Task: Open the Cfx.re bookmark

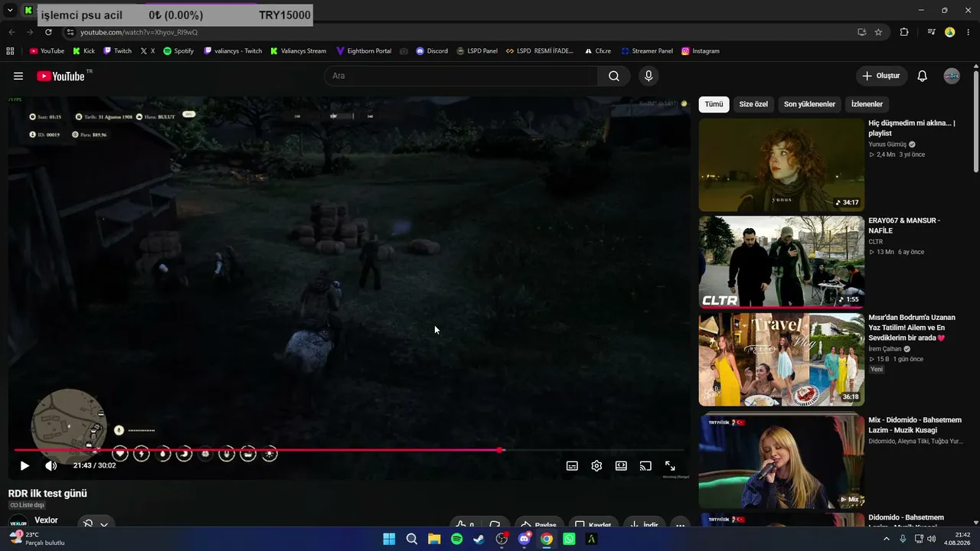Action: click(597, 51)
